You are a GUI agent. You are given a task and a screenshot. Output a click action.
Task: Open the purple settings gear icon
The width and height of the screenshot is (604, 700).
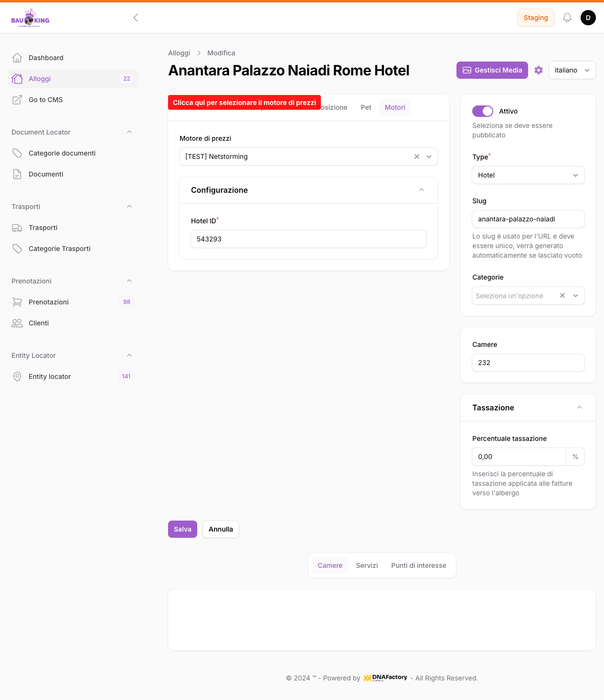(x=539, y=70)
